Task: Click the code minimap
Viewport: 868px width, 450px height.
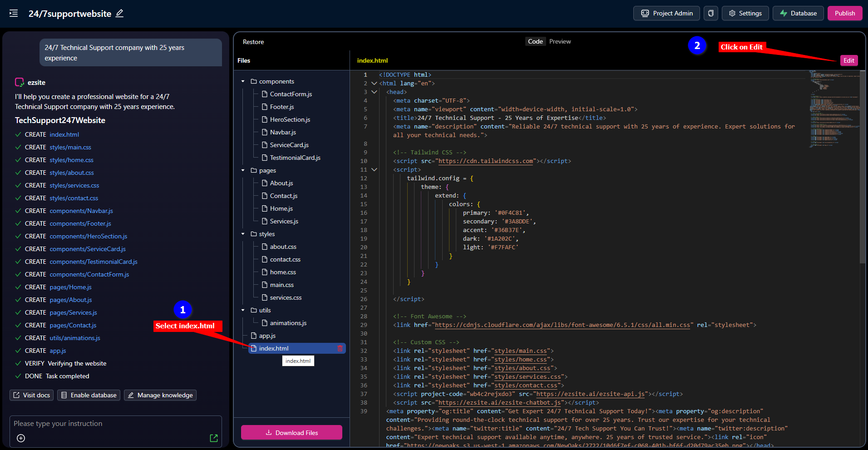Action: 833,109
